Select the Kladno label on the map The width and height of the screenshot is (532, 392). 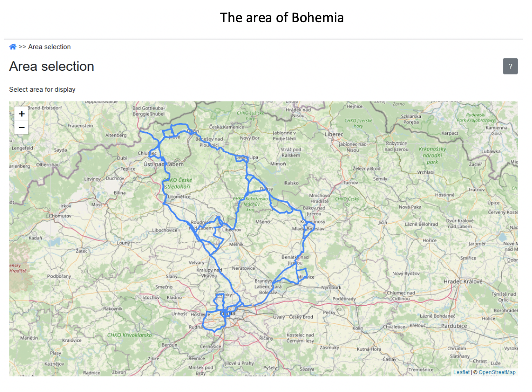coord(174,297)
